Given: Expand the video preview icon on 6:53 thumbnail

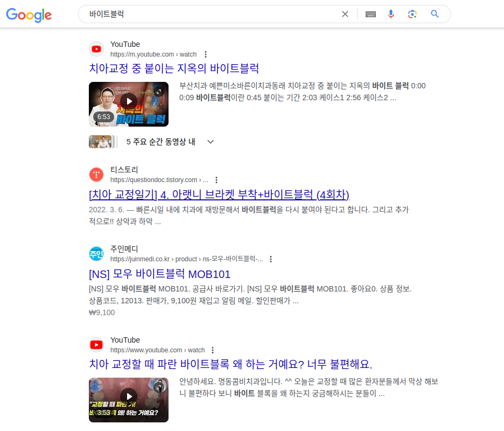Looking at the screenshot, I should coord(159,92).
